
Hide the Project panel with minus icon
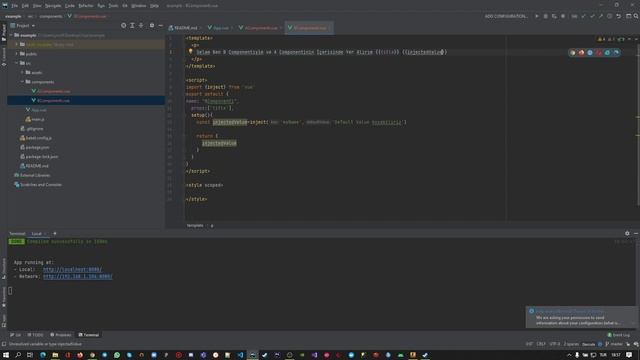[x=160, y=25]
